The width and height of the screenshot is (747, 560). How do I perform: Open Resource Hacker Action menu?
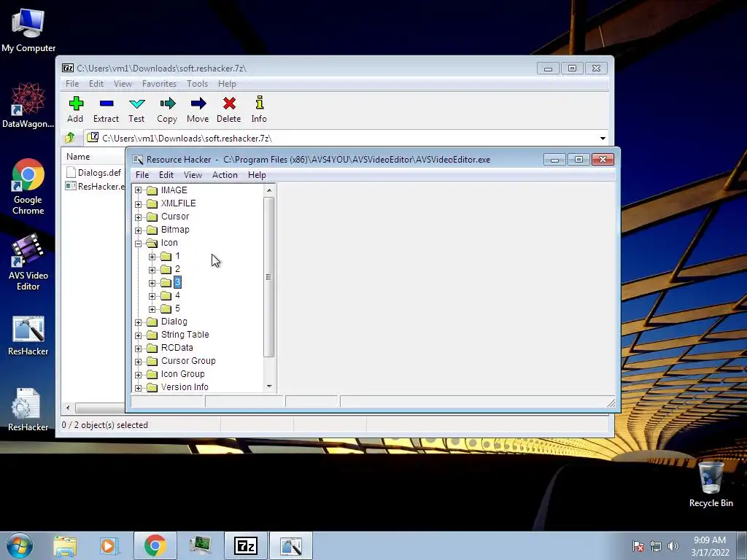click(x=225, y=175)
